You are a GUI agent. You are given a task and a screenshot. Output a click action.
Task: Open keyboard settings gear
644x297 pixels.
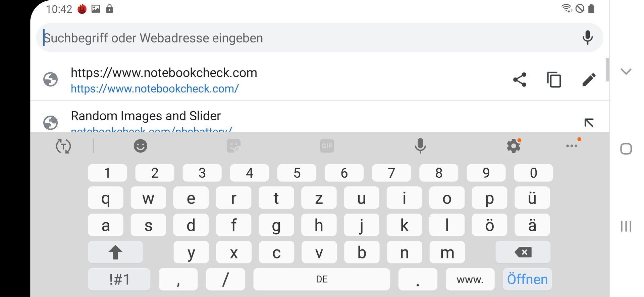coord(514,146)
